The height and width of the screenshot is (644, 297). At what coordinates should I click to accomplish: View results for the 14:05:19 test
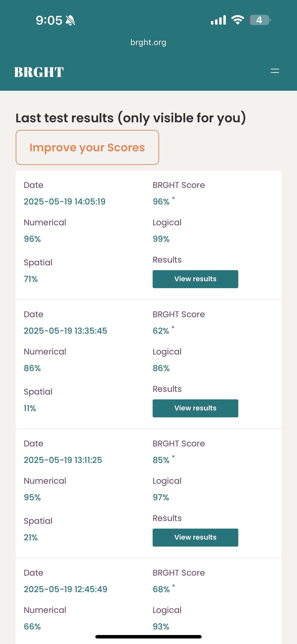(x=195, y=279)
